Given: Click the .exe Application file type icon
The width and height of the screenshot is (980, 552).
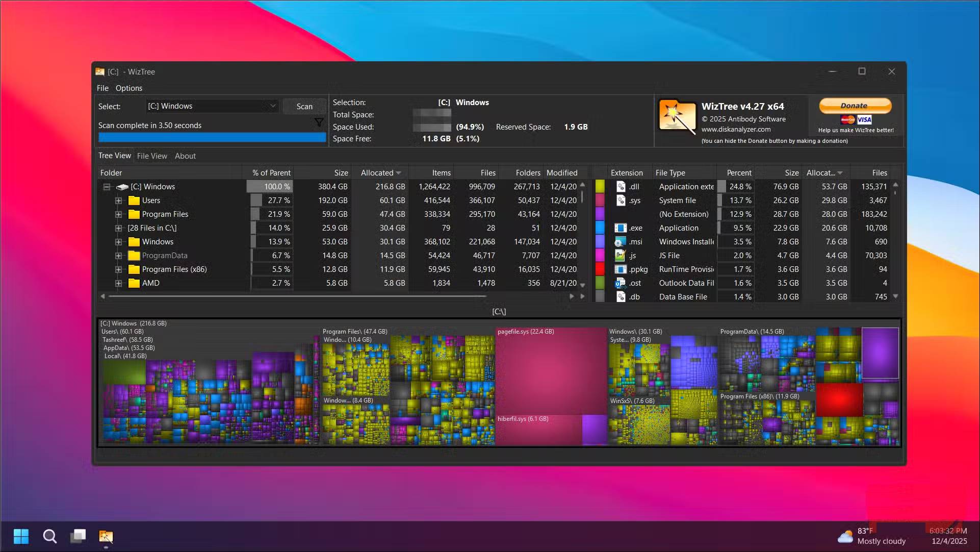Looking at the screenshot, I should pyautogui.click(x=621, y=228).
